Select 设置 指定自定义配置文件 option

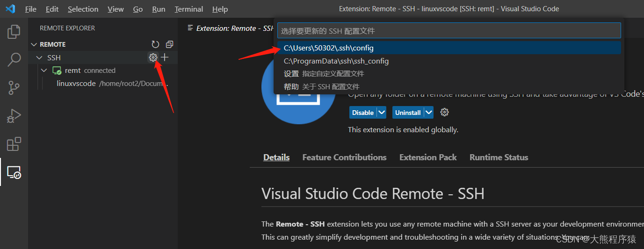pyautogui.click(x=449, y=74)
